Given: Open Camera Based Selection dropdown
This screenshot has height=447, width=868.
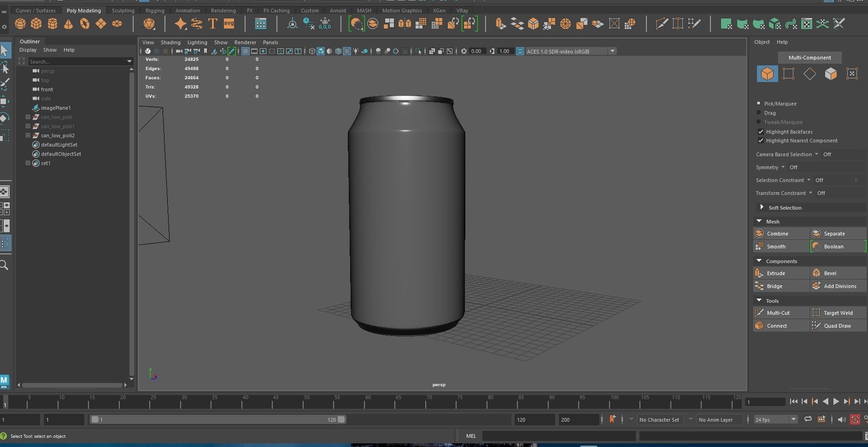Looking at the screenshot, I should [816, 154].
